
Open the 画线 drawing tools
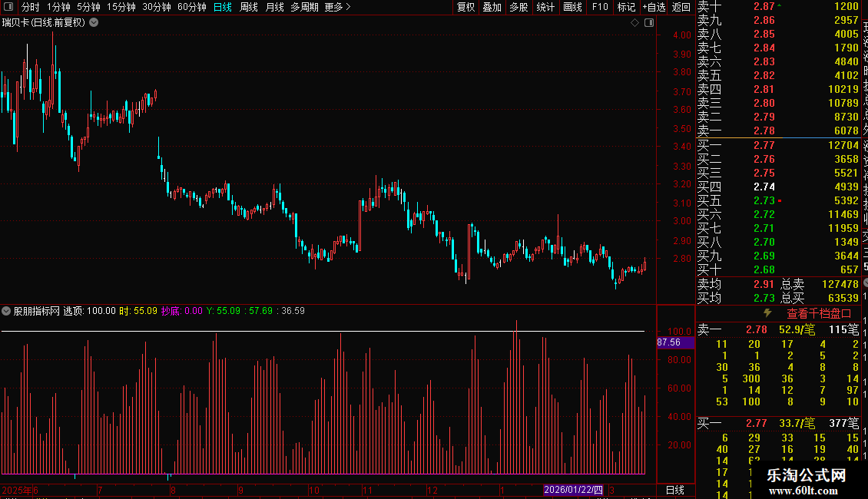[572, 7]
